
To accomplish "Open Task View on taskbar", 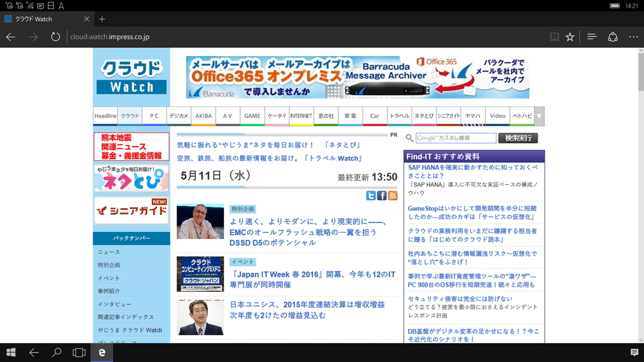I will click(79, 352).
